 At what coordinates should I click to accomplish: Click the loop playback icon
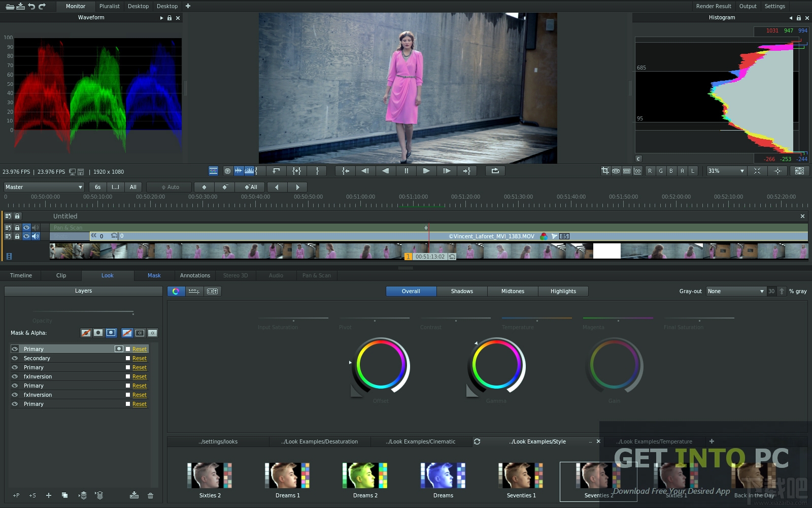click(x=495, y=171)
